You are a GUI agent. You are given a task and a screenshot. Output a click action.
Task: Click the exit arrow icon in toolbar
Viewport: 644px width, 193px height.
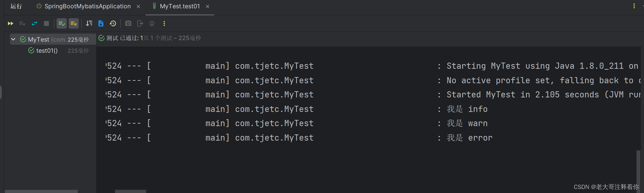140,23
